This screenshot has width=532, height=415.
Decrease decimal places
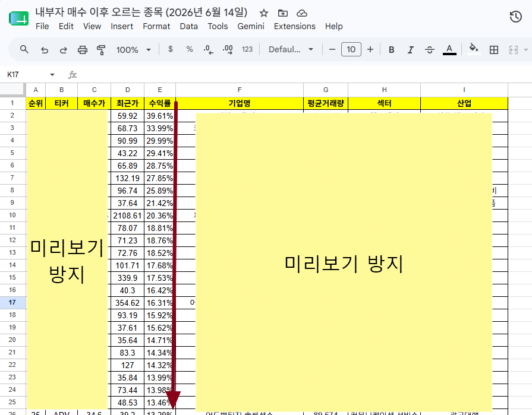(208, 50)
